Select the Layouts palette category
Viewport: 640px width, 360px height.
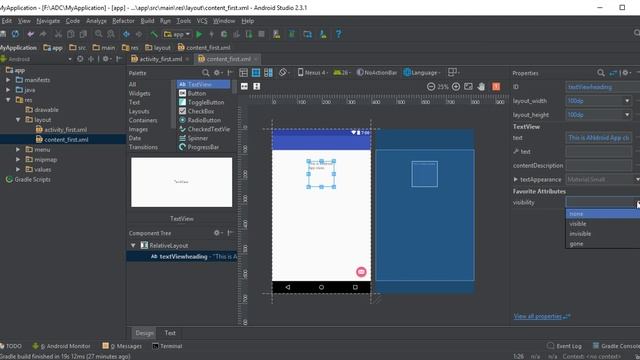pyautogui.click(x=139, y=111)
